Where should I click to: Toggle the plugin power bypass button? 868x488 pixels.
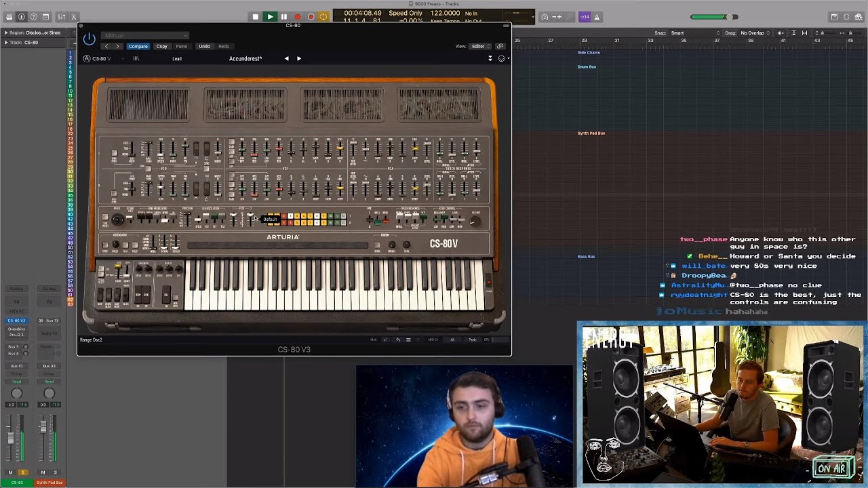click(89, 39)
